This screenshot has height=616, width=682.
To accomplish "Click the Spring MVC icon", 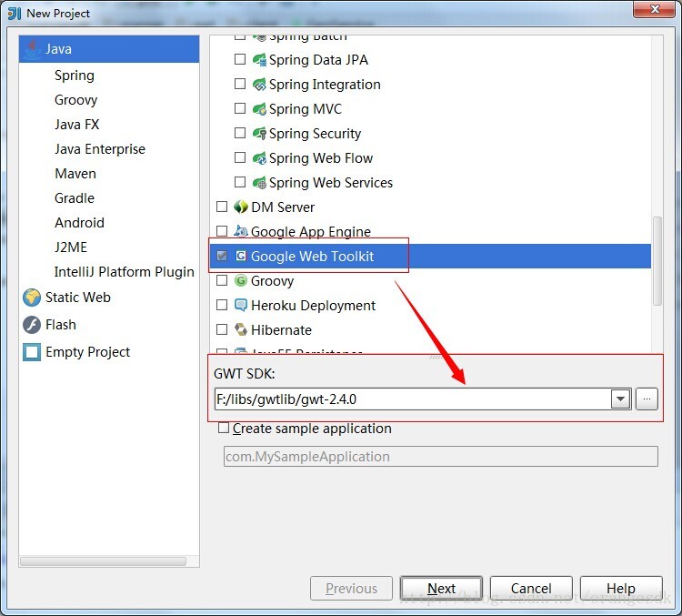I will coord(259,109).
